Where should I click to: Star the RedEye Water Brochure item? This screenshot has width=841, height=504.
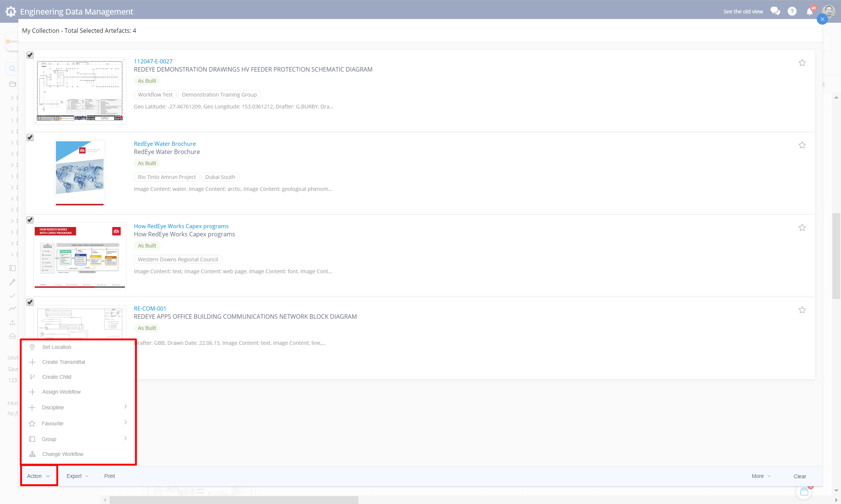(802, 145)
